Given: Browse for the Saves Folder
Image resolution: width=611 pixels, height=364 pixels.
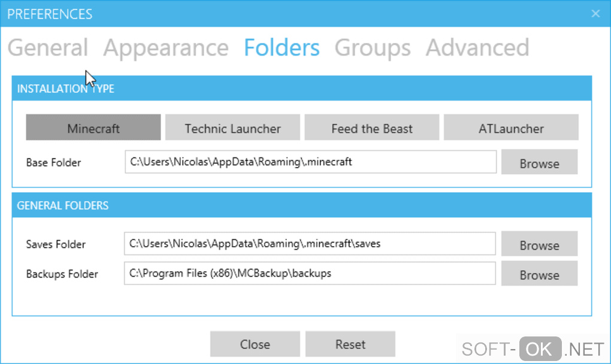Looking at the screenshot, I should click(x=539, y=244).
